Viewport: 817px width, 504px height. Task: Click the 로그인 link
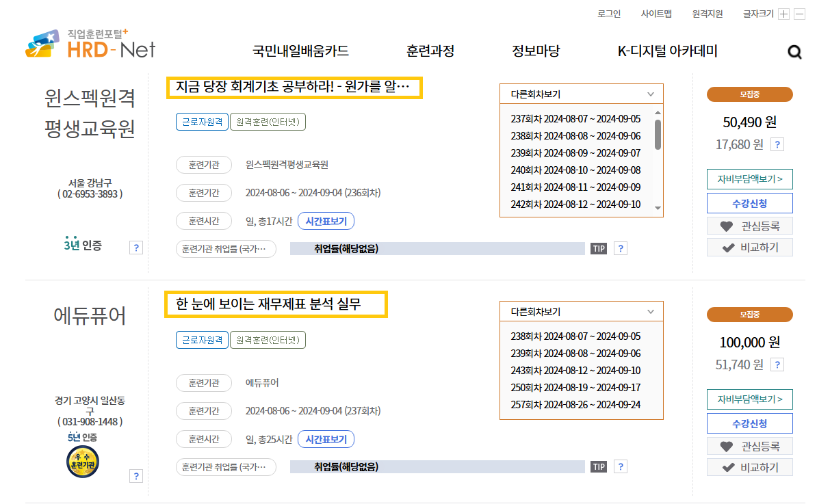click(608, 14)
